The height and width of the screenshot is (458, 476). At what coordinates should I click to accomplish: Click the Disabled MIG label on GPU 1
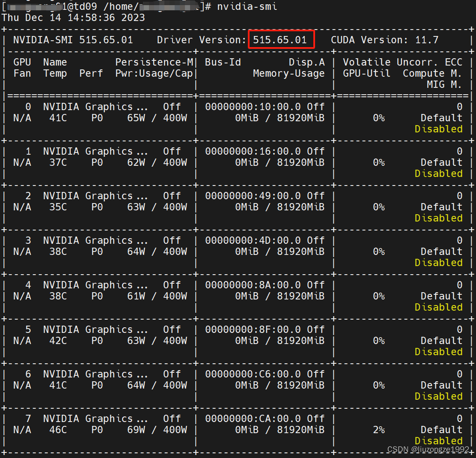point(438,173)
